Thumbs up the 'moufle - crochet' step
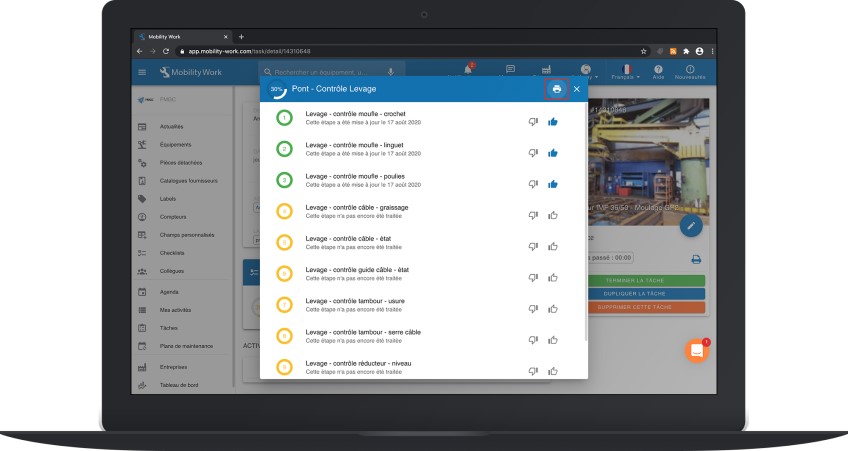Screen dimensions: 848x451 [553, 122]
